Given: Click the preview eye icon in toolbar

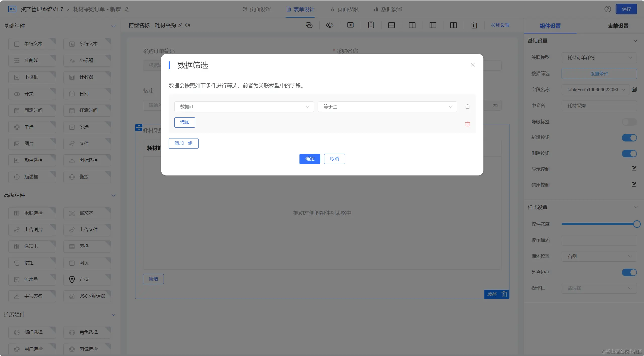Looking at the screenshot, I should 329,25.
